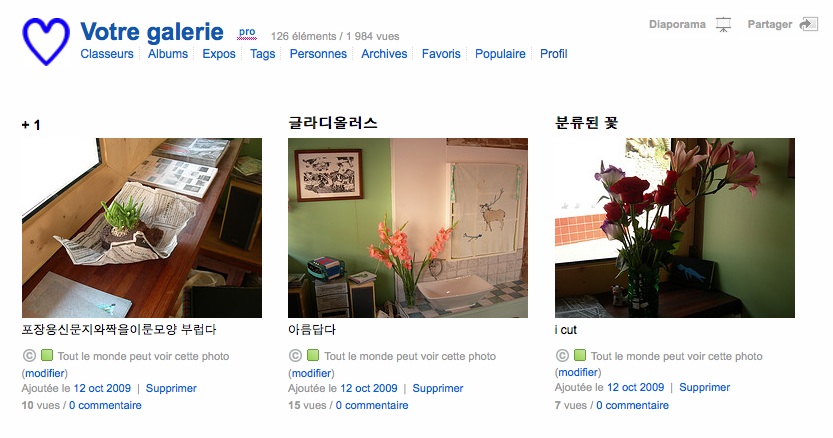Image resolution: width=833 pixels, height=438 pixels.
Task: Open 0 commentaire link under roses photo
Action: pyautogui.click(x=632, y=405)
